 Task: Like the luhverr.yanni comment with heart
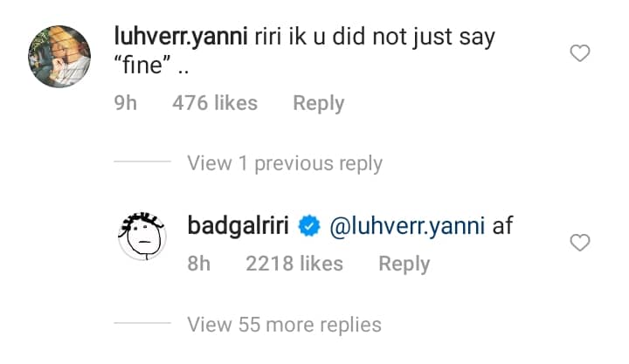pyautogui.click(x=580, y=54)
